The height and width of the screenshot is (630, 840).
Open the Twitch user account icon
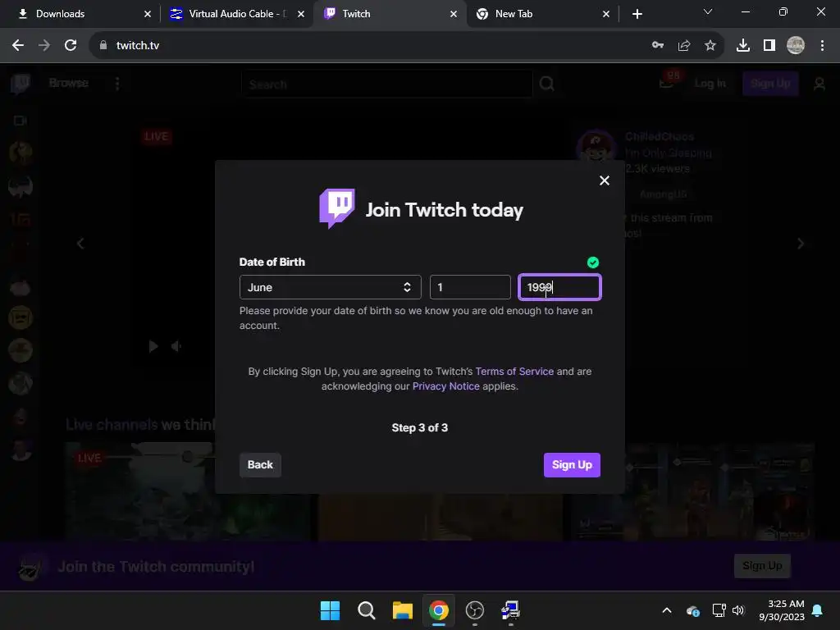pyautogui.click(x=819, y=84)
